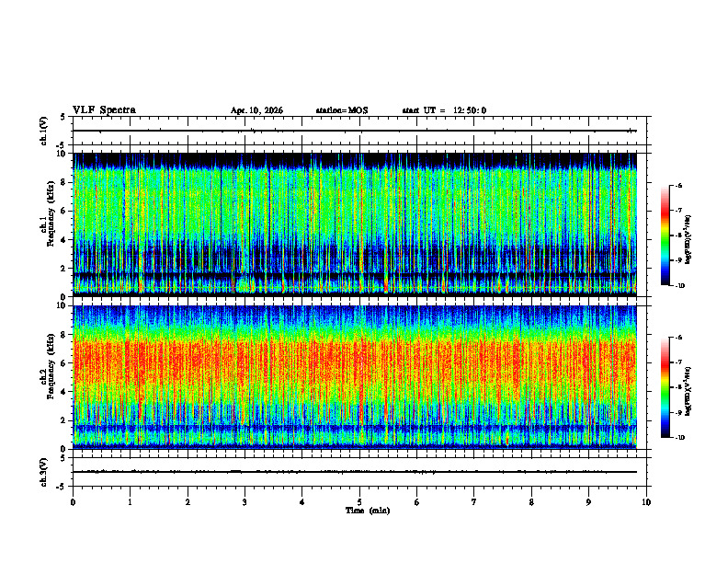Click the ch.2 color scale bar

pos(665,387)
